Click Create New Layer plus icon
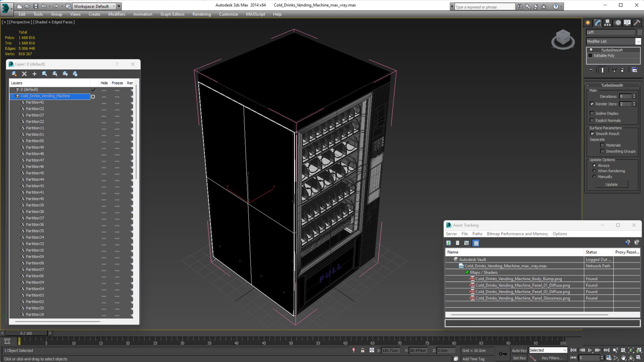This screenshot has width=644, height=362. click(x=34, y=74)
